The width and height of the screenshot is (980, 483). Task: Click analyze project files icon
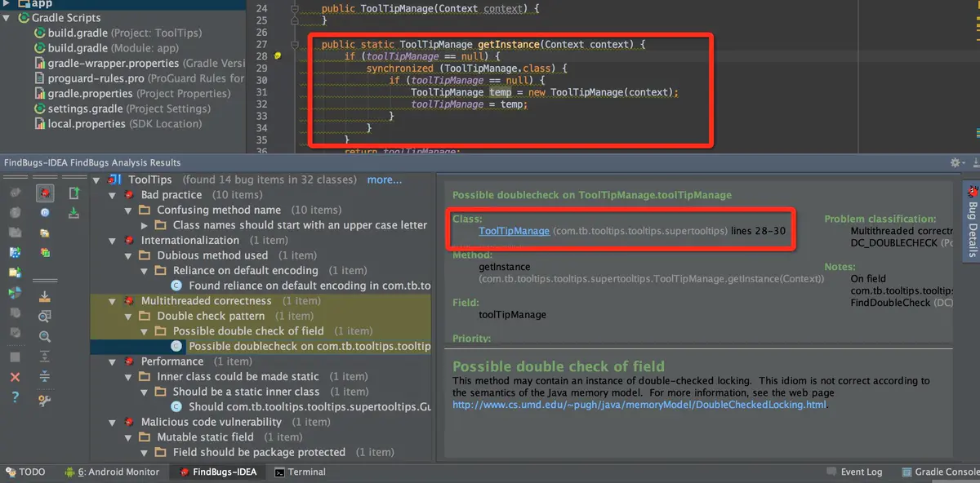(15, 272)
